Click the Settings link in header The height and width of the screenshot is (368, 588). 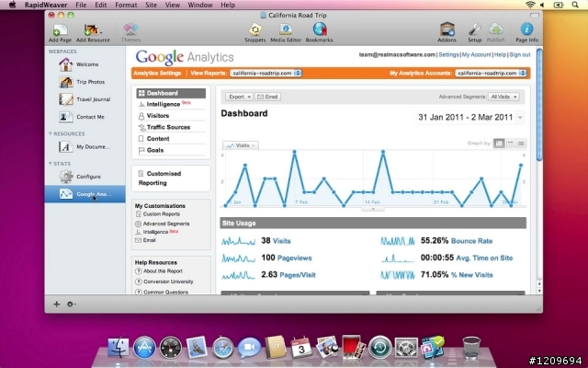[448, 55]
